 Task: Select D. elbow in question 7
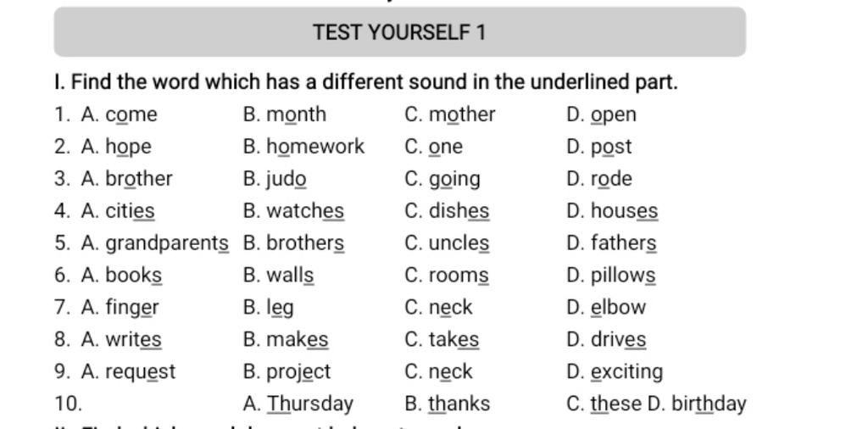tap(606, 307)
